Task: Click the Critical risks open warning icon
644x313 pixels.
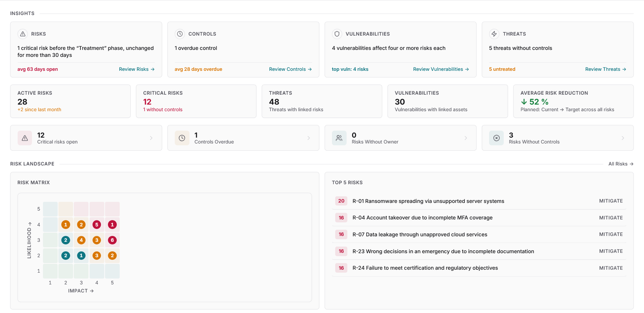Action: 25,138
